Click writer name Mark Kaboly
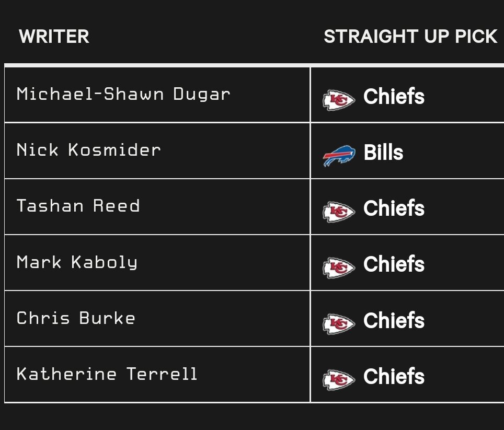Viewport: 504px width, 430px height. pos(77,262)
